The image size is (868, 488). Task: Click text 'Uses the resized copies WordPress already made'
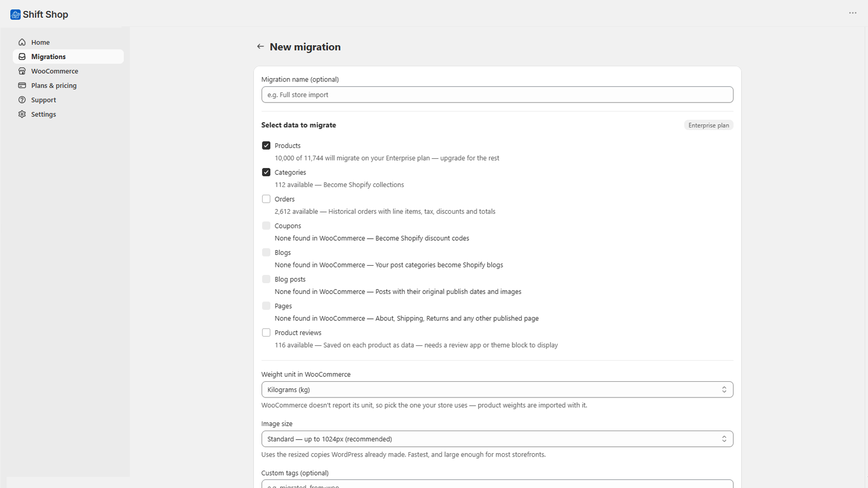333,454
